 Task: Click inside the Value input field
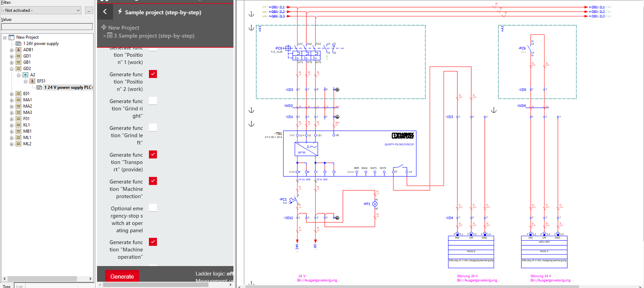[x=47, y=27]
